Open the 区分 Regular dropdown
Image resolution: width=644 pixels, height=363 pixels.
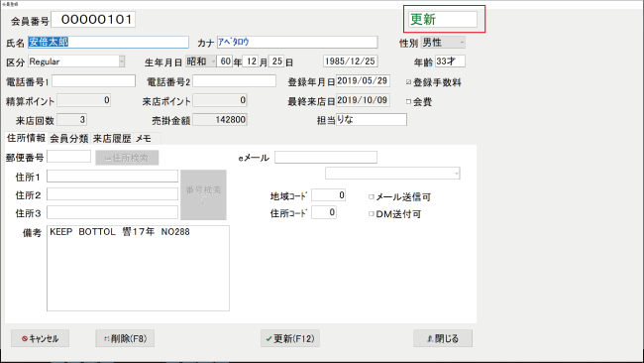tap(76, 61)
